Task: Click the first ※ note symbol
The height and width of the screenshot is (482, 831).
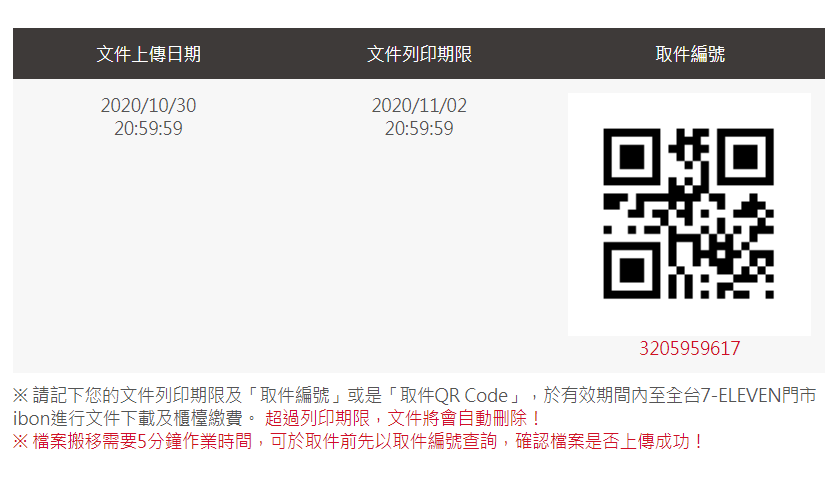Action: [x=20, y=396]
